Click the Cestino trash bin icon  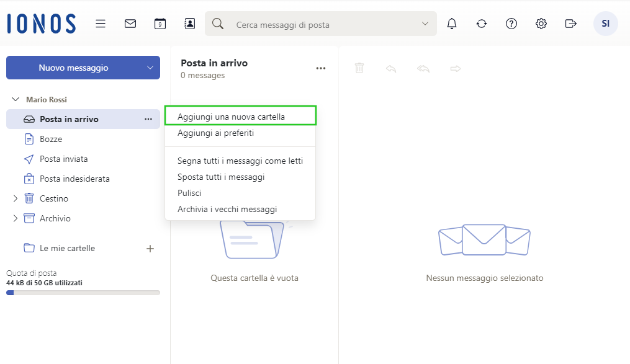(29, 198)
